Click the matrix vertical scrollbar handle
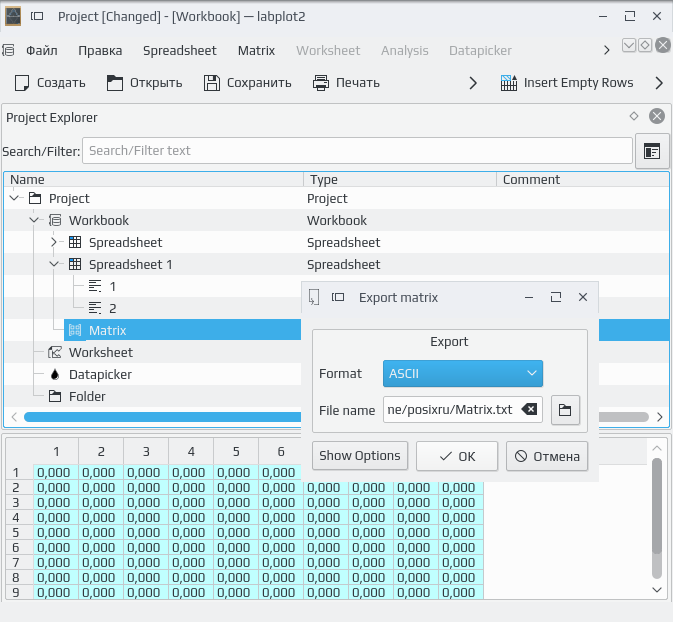673x622 pixels. (657, 506)
